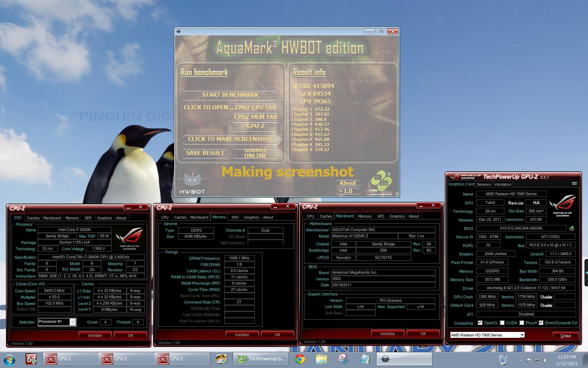
Task: Open the Snipping Tool scissors taskbar icon
Action: (x=343, y=359)
